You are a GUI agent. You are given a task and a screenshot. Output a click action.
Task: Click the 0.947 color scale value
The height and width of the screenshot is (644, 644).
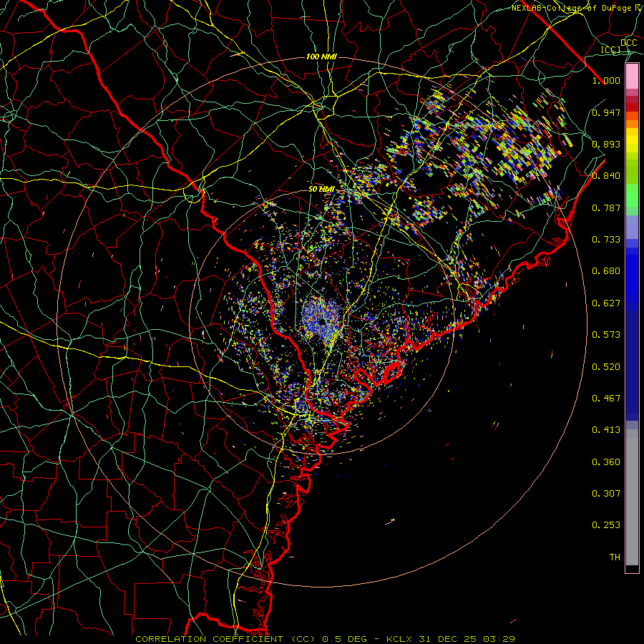(x=606, y=112)
